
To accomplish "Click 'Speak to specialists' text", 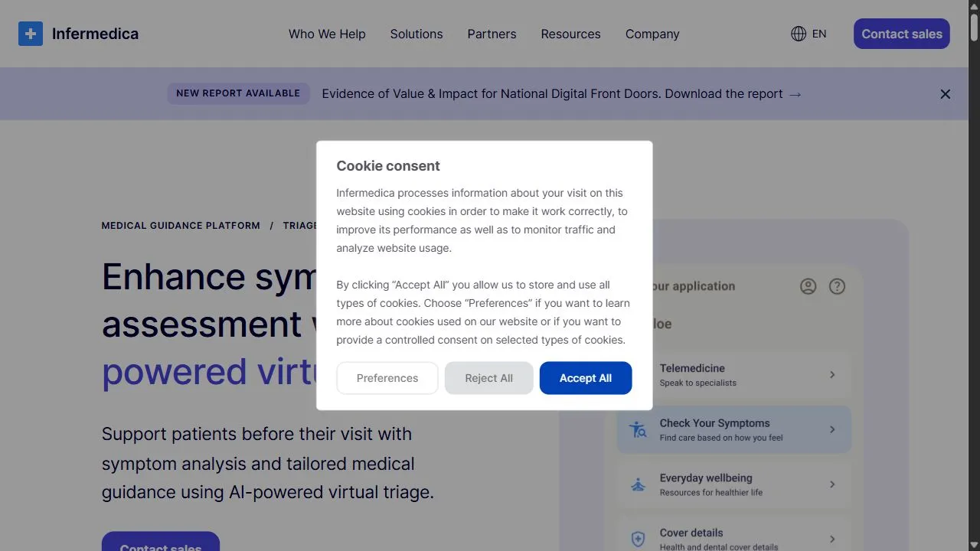I will coord(698,383).
